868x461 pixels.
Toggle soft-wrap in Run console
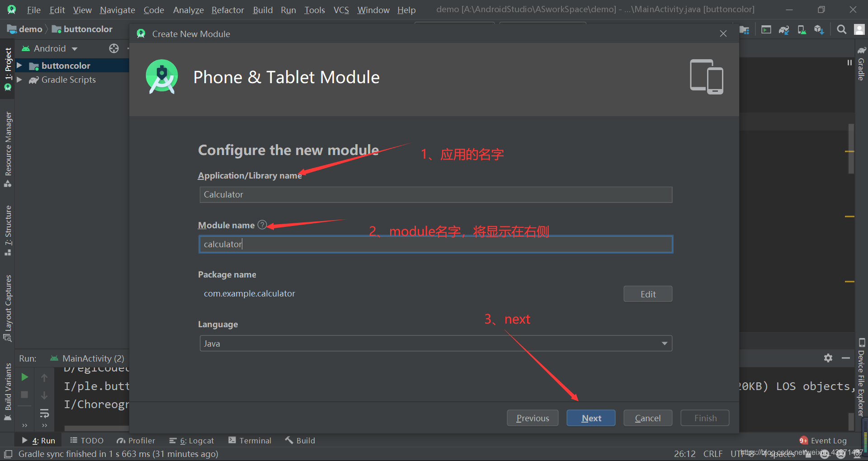[44, 413]
